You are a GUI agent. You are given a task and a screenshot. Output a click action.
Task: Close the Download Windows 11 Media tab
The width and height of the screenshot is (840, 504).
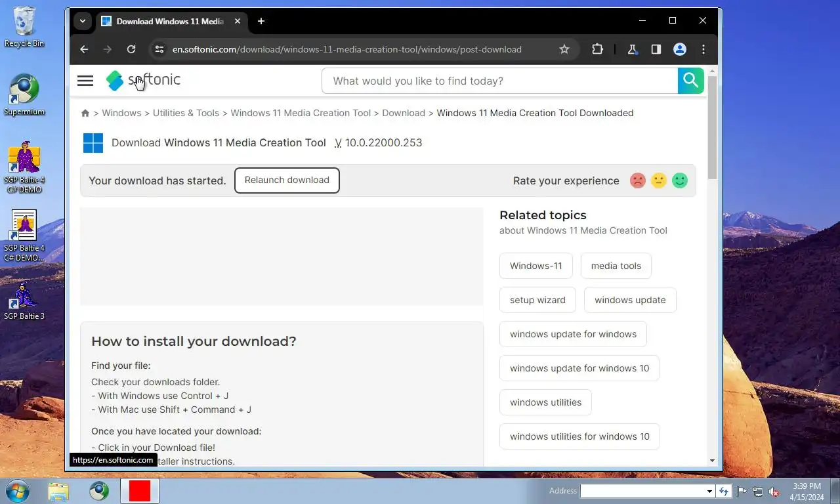tap(238, 21)
